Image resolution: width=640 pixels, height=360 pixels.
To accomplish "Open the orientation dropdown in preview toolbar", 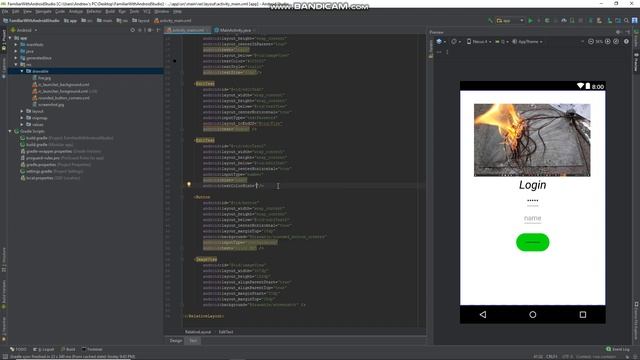I will [456, 42].
